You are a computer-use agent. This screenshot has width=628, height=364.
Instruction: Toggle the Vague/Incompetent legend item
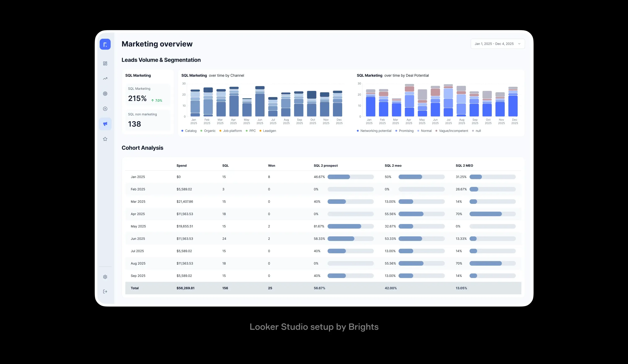(x=452, y=131)
